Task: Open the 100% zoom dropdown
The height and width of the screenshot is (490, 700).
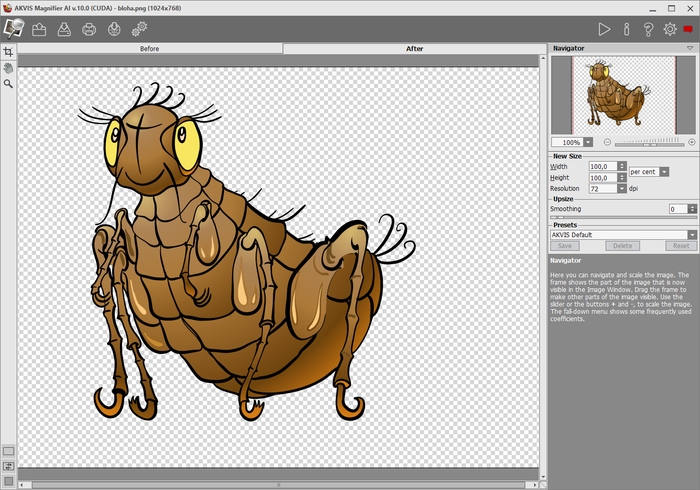Action: pyautogui.click(x=588, y=142)
